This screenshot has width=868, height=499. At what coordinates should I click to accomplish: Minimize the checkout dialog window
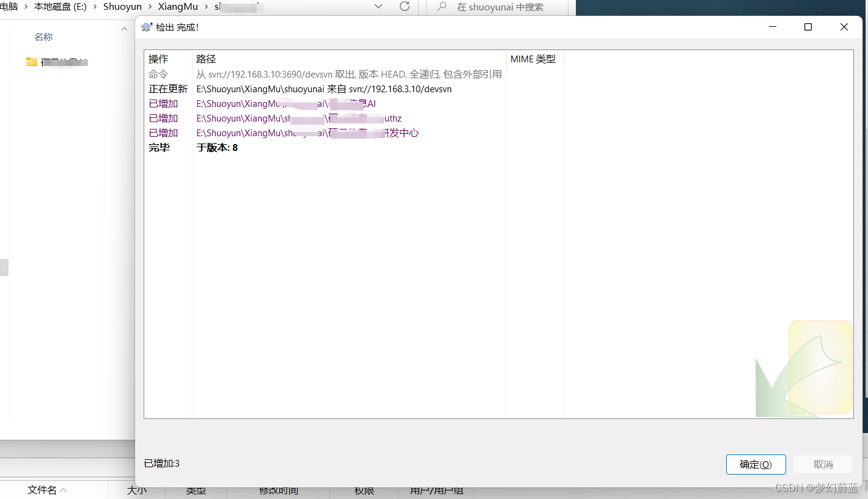coord(773,27)
